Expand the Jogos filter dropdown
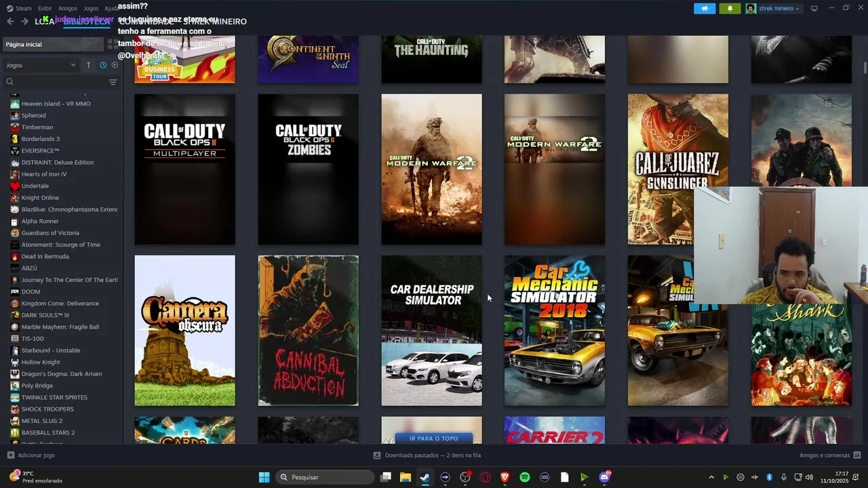 [41, 65]
